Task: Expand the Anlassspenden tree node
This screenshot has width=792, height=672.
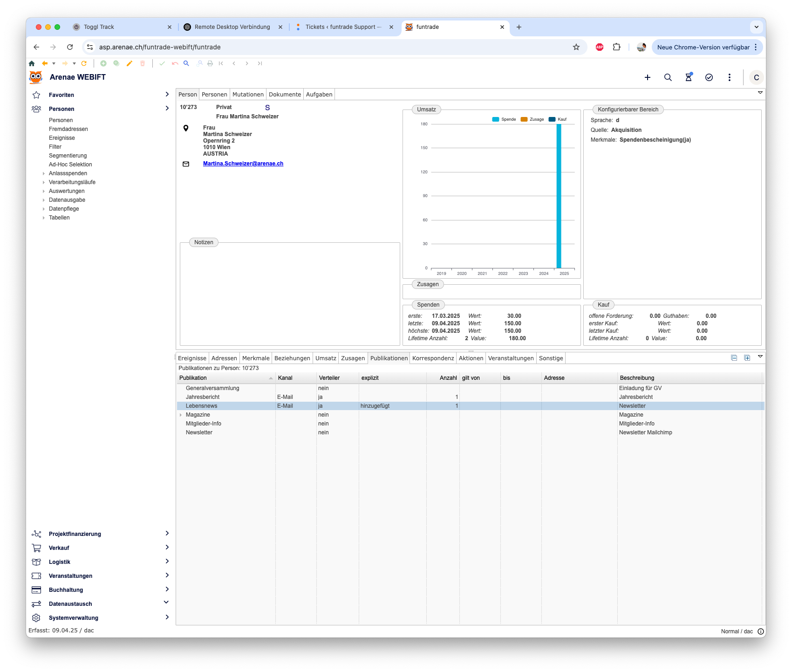Action: click(x=44, y=173)
